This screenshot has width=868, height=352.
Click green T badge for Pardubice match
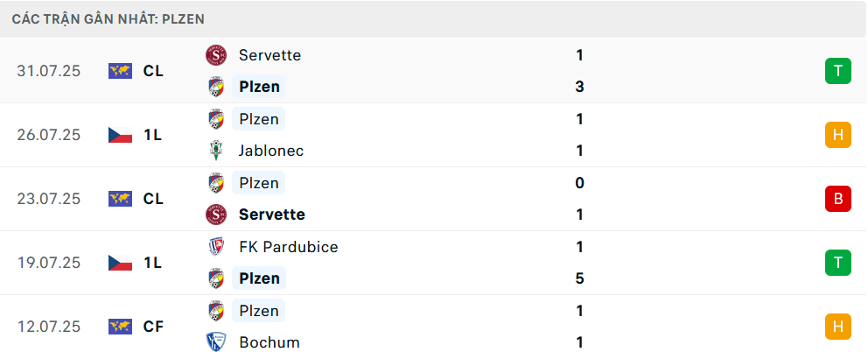pyautogui.click(x=838, y=263)
